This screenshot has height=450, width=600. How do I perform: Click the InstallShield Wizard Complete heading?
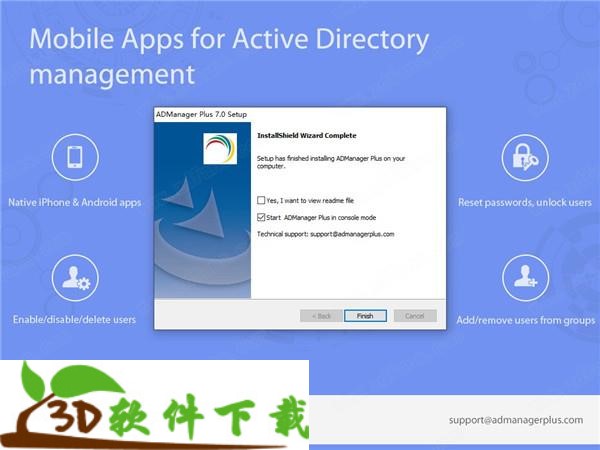coord(307,135)
